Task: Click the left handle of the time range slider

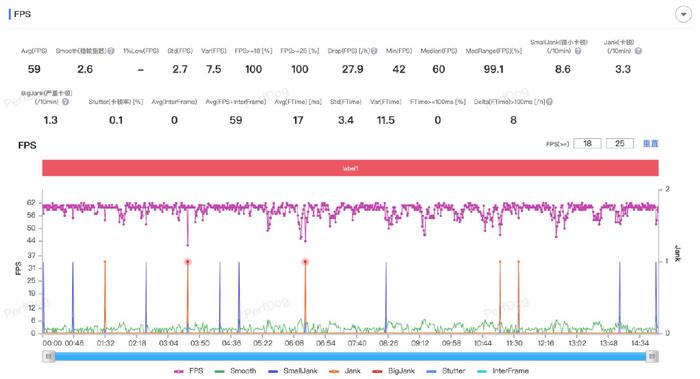Action: point(49,356)
